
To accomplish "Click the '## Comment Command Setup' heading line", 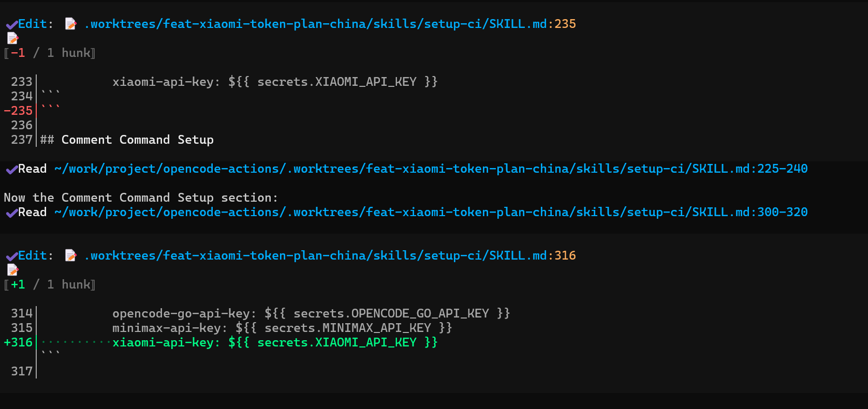I will [x=127, y=140].
